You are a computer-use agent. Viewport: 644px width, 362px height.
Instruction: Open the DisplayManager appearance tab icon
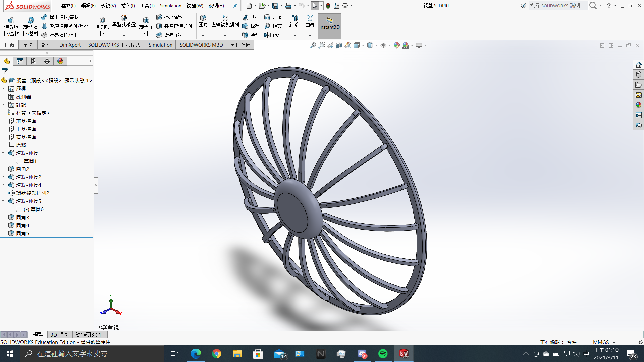click(60, 61)
